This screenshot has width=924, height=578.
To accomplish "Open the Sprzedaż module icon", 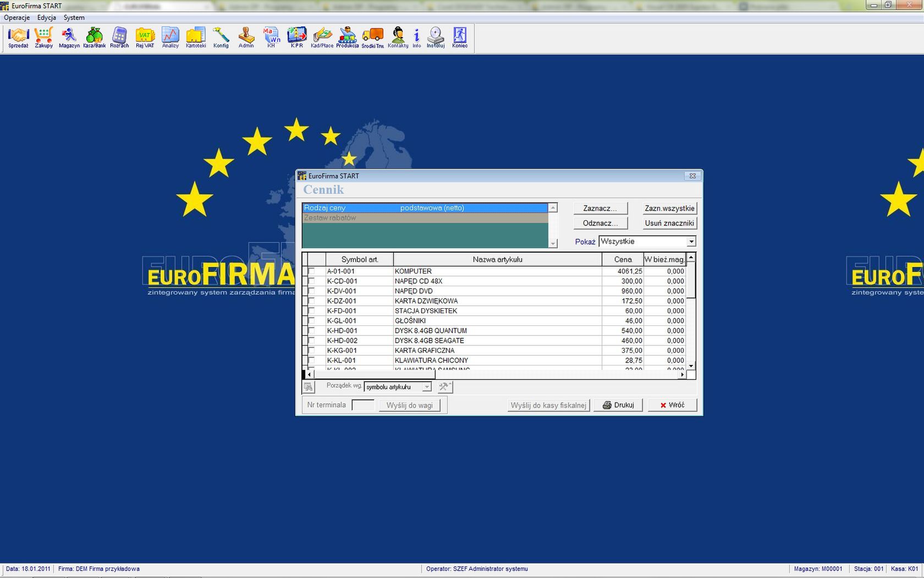I will [x=18, y=37].
